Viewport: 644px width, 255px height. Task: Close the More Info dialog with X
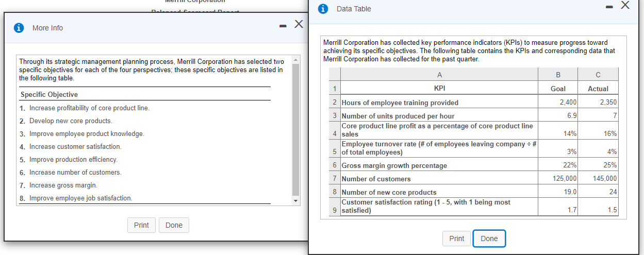tap(298, 24)
